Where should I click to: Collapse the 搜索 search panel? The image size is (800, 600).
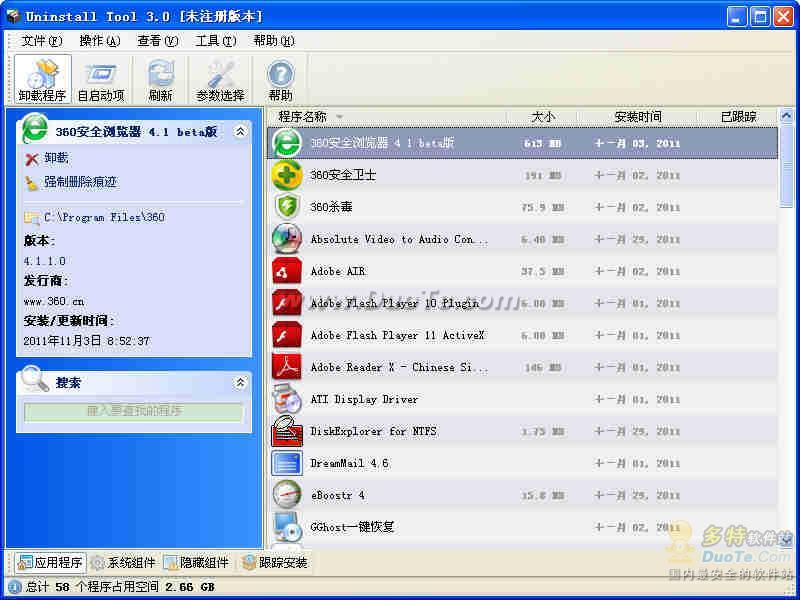click(240, 382)
